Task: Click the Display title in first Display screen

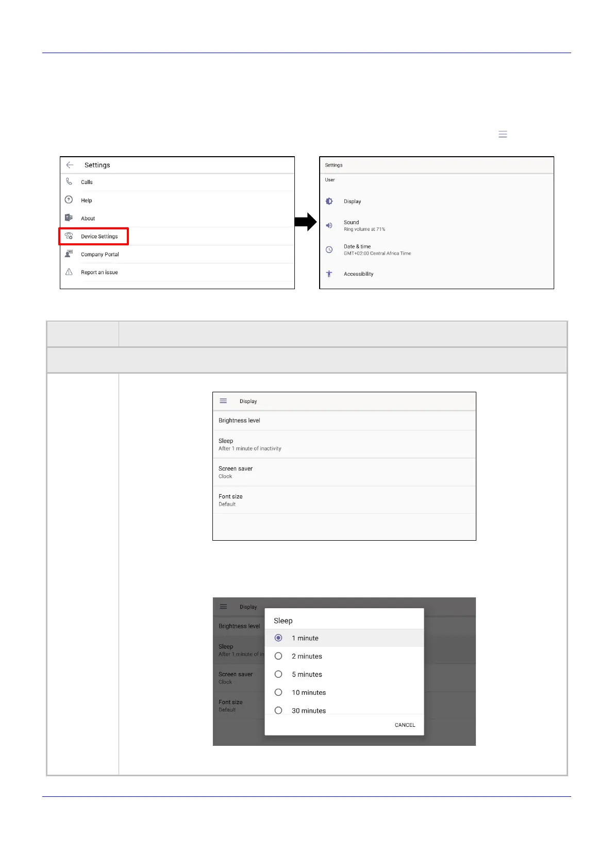Action: click(x=248, y=401)
